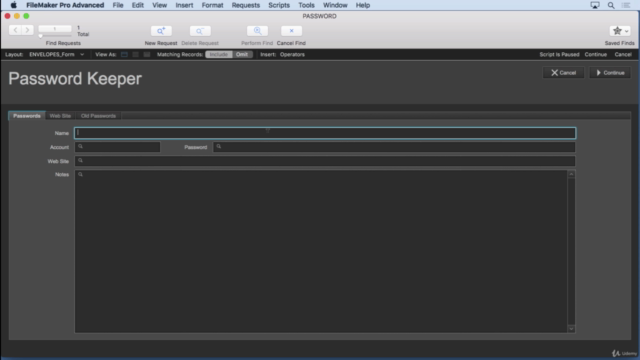640x360 pixels.
Task: Click Notes scrollbar up arrow
Action: tap(571, 174)
